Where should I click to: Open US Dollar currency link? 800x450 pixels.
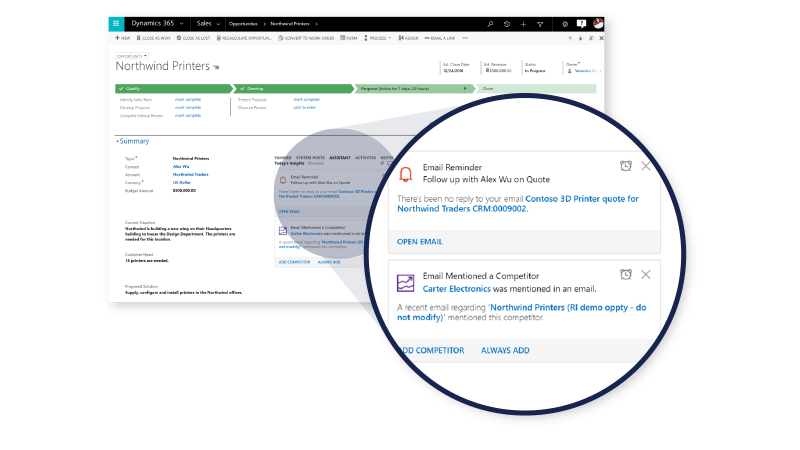[x=182, y=183]
